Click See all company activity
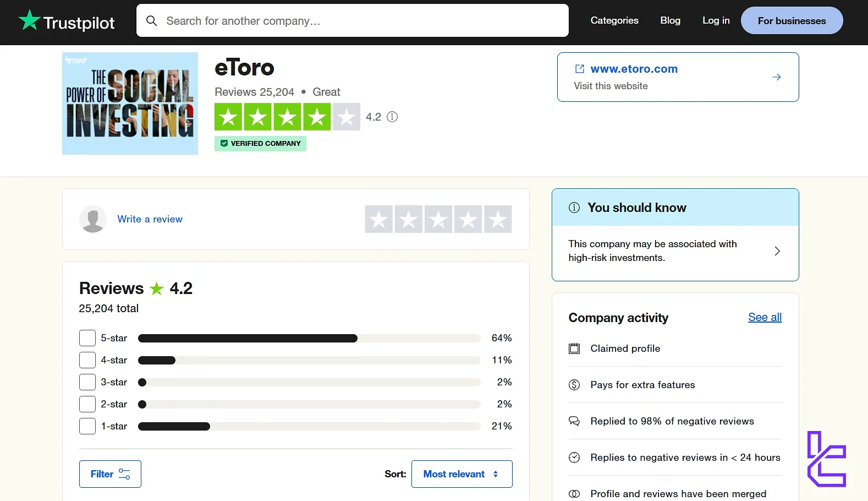Image resolution: width=868 pixels, height=501 pixels. [765, 317]
